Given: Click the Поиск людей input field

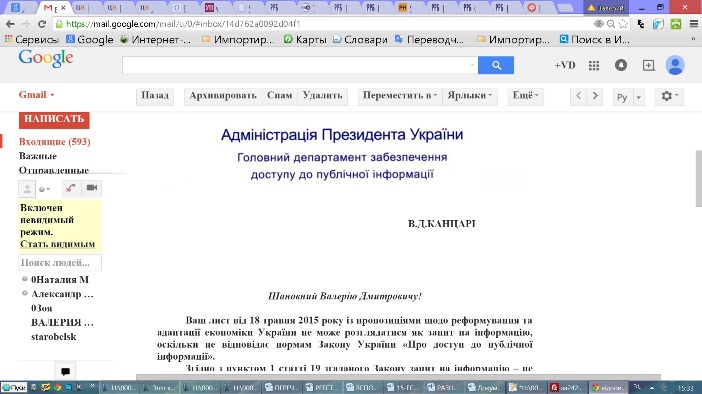Looking at the screenshot, I should pyautogui.click(x=60, y=263).
